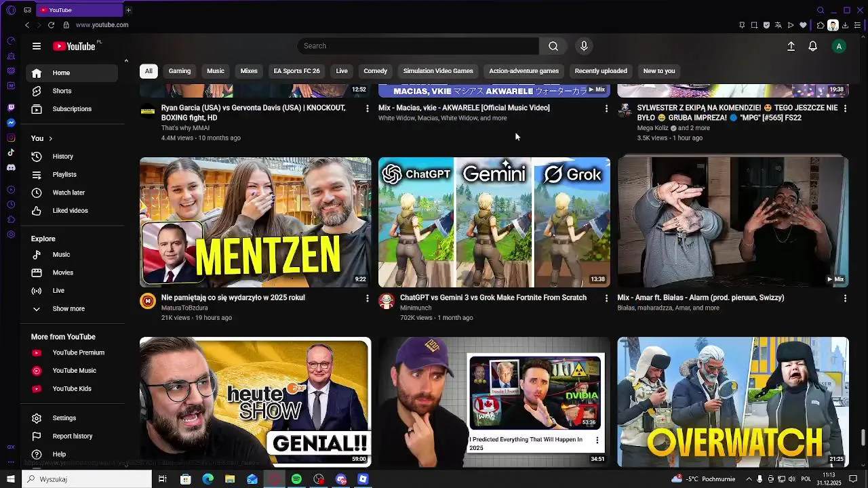Click the Windows taskbar search box
868x488 pixels.
click(87, 479)
